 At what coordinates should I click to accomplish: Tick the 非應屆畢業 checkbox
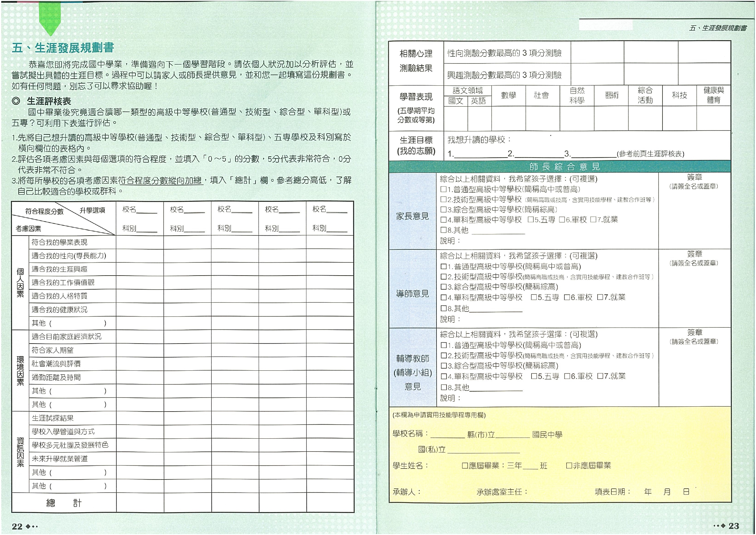click(569, 466)
